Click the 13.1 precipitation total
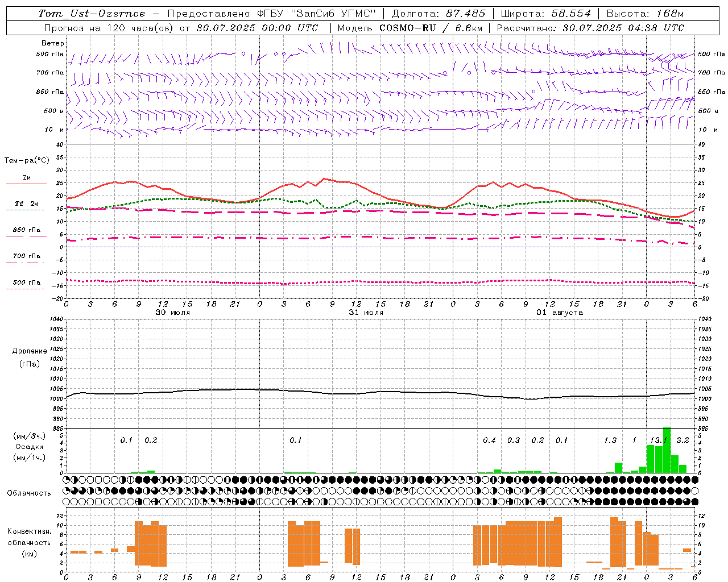Image resolution: width=728 pixels, height=582 pixels. coord(658,440)
